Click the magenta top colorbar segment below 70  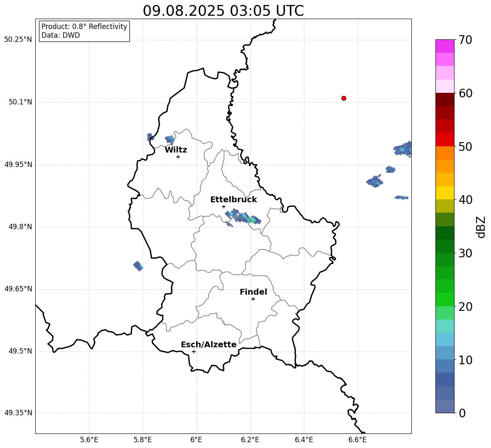click(445, 46)
